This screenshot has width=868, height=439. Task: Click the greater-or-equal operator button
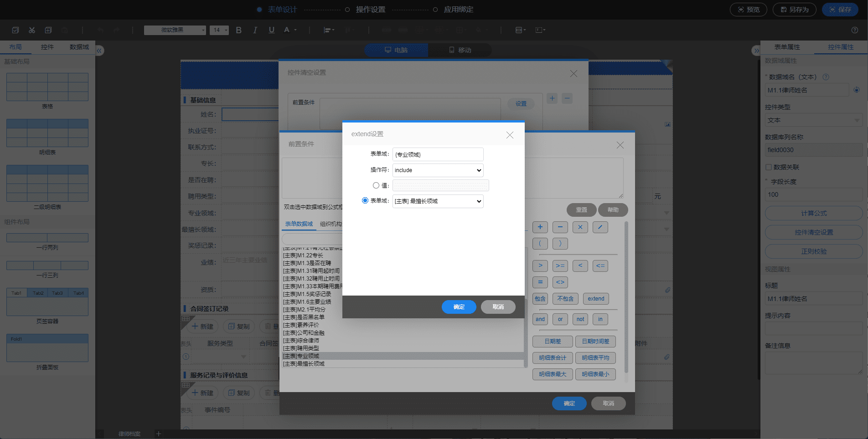click(560, 266)
